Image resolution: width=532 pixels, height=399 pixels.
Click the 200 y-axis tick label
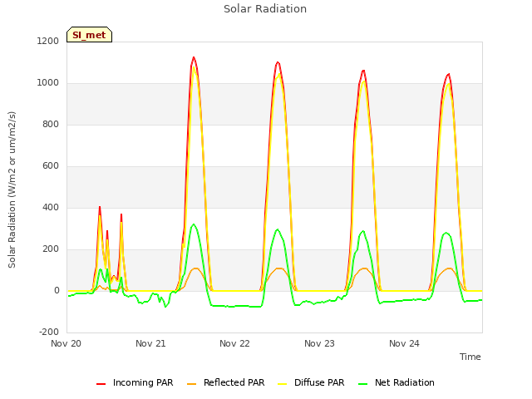click(x=51, y=249)
